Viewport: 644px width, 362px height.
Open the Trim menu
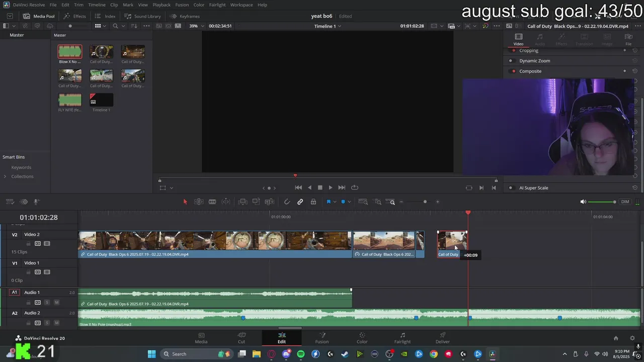click(78, 5)
